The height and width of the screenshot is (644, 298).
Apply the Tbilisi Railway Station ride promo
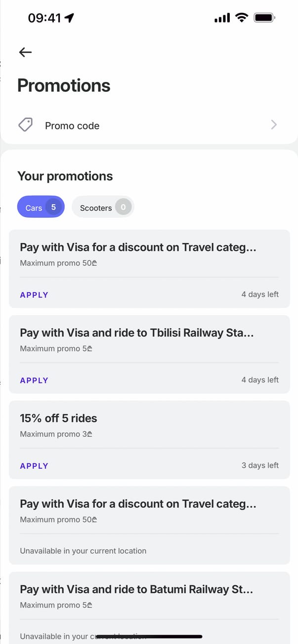pyautogui.click(x=34, y=380)
